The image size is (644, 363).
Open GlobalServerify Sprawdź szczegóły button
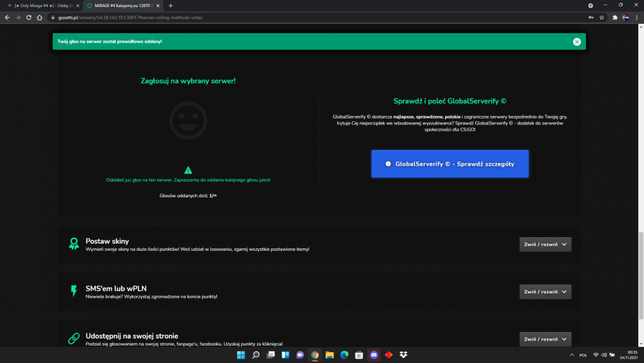click(x=450, y=164)
